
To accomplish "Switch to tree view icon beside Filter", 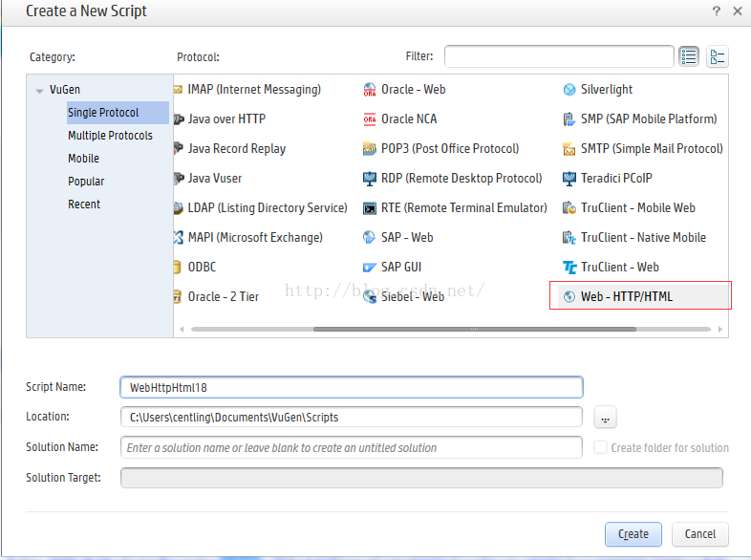I will coord(717,56).
